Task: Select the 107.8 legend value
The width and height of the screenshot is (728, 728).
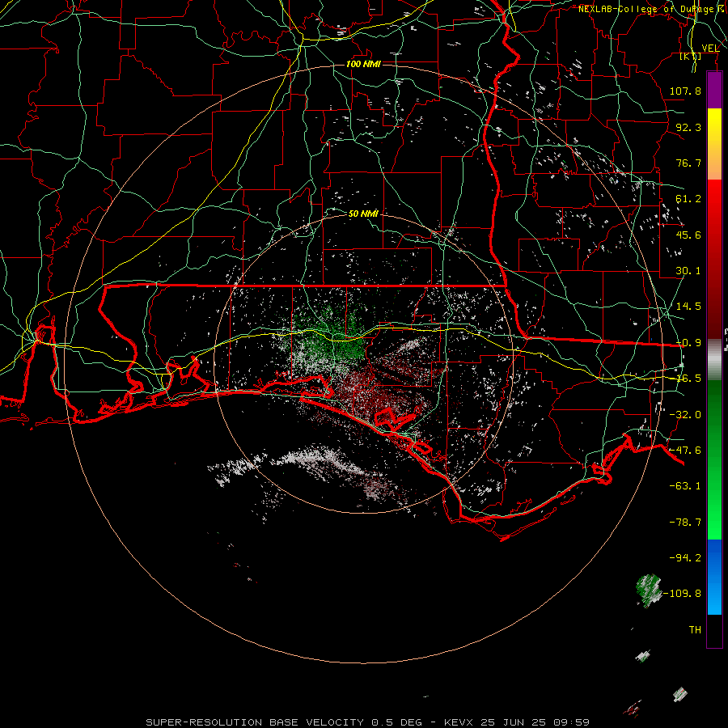Action: [685, 91]
